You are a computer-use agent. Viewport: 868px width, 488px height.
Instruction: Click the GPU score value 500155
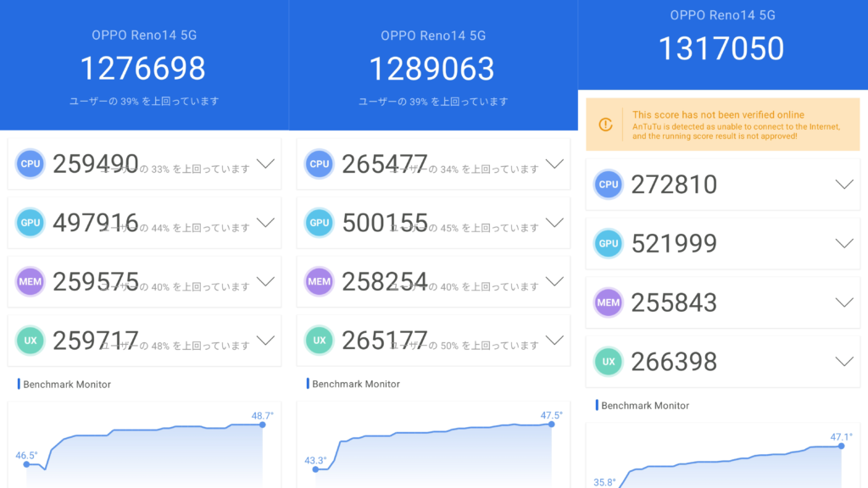[x=385, y=223]
